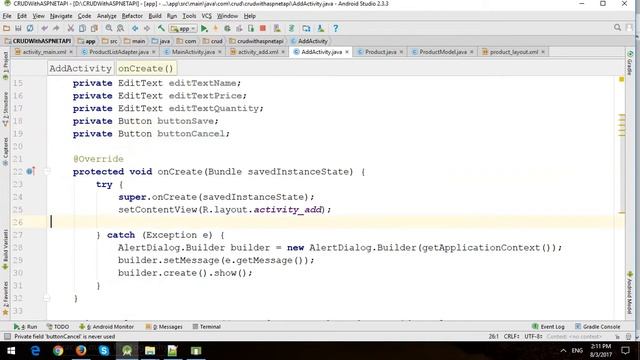Viewport: 640px width, 360px height.
Task: Click the Undo arrow icon
Action: (44, 28)
